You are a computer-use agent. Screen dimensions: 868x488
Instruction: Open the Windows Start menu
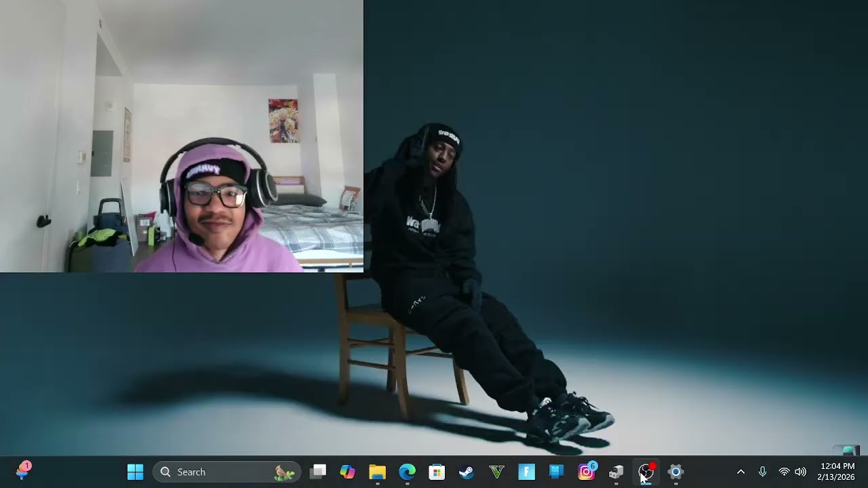tap(136, 472)
